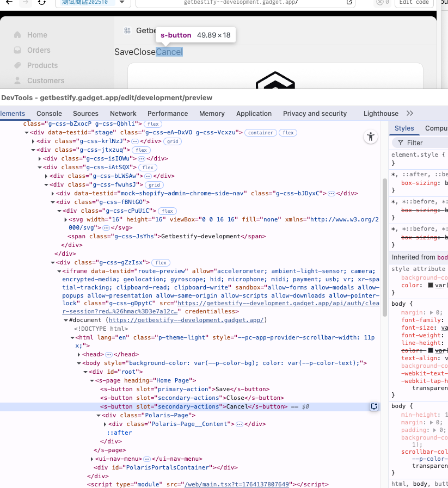448x488 pixels.
Task: Click the Home icon in side nav
Action: [x=17, y=35]
